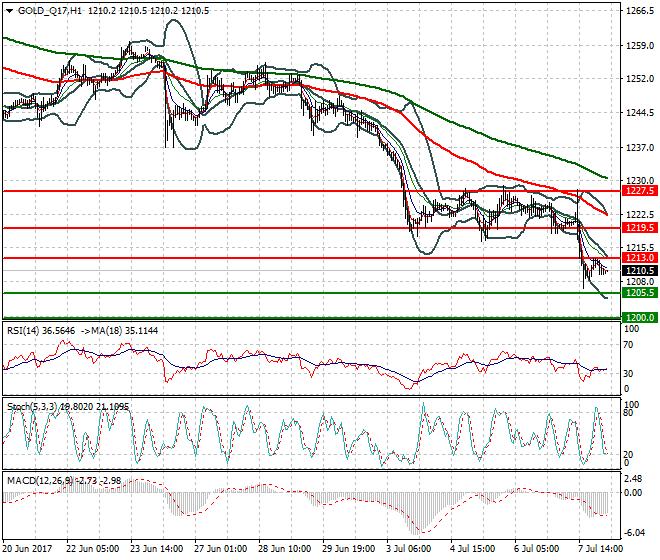Click the 3 Jul 06:00 time label

(x=408, y=549)
